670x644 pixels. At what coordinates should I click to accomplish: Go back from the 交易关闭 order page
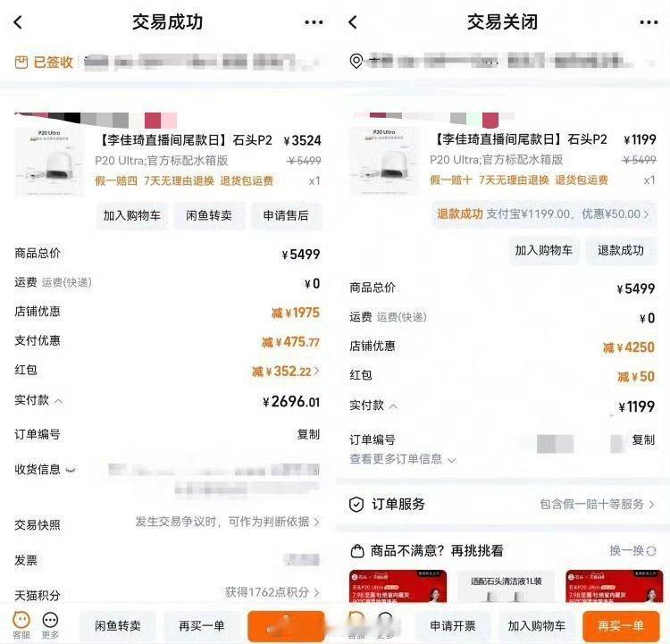point(353,22)
